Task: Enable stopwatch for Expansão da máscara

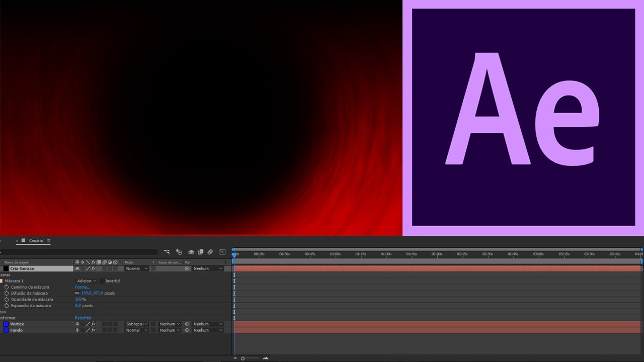Action: pos(7,306)
